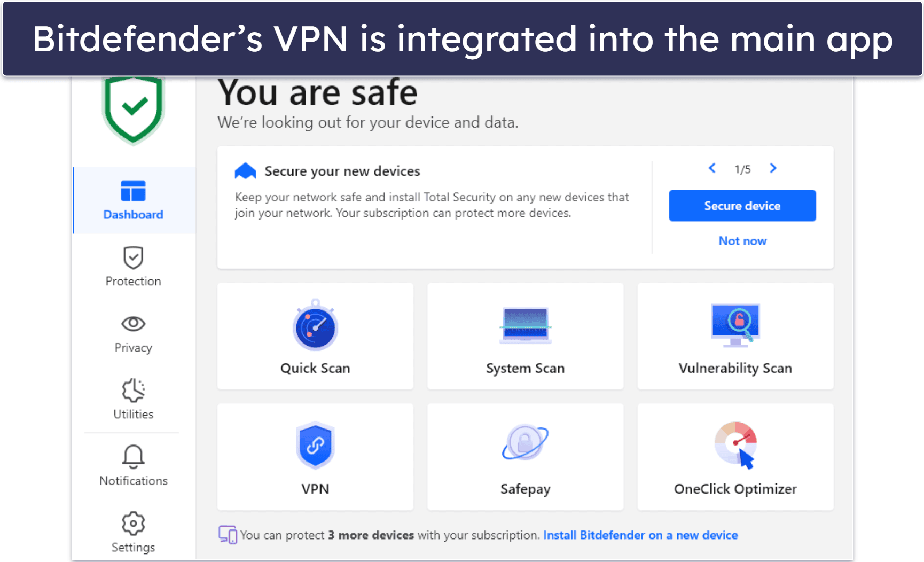924x562 pixels.
Task: Dismiss recommendation with Not now
Action: (742, 241)
